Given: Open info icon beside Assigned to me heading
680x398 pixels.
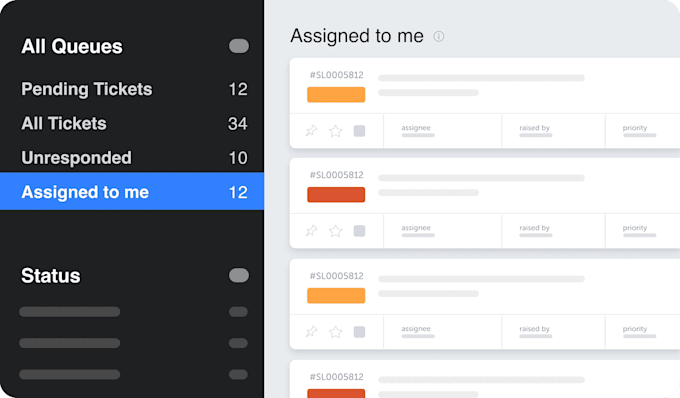Looking at the screenshot, I should [439, 36].
